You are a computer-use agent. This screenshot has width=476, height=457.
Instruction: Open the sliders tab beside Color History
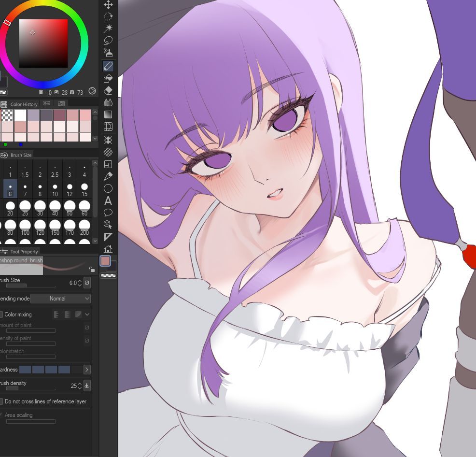point(47,103)
